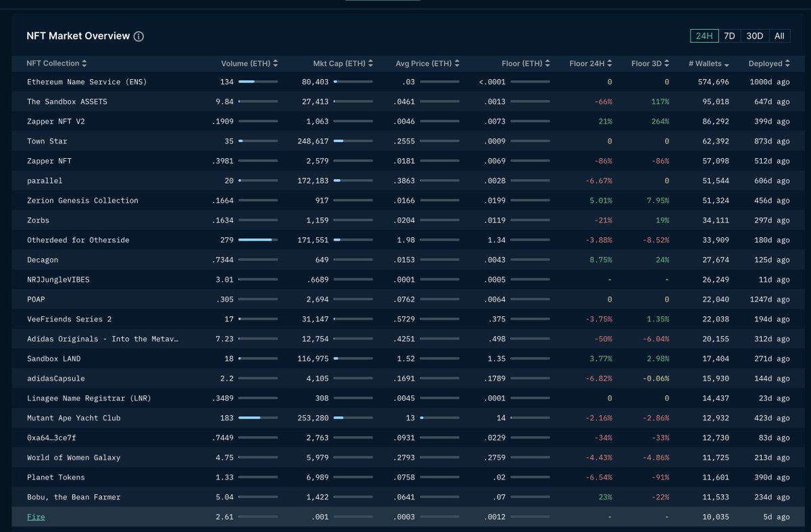Viewport: 811px width, 532px height.
Task: Click the 117% Floor 3D value
Action: click(x=660, y=101)
